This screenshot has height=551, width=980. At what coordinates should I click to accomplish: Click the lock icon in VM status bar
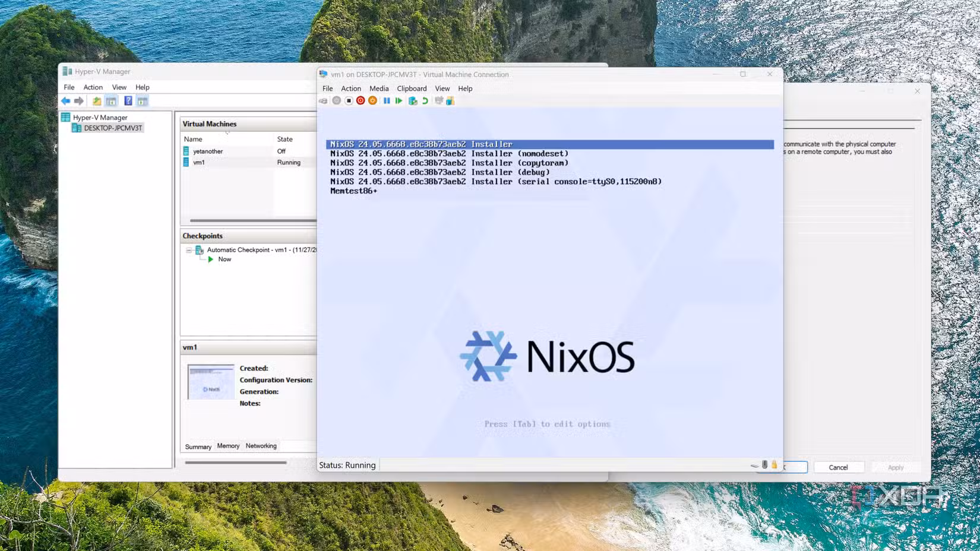tap(774, 465)
